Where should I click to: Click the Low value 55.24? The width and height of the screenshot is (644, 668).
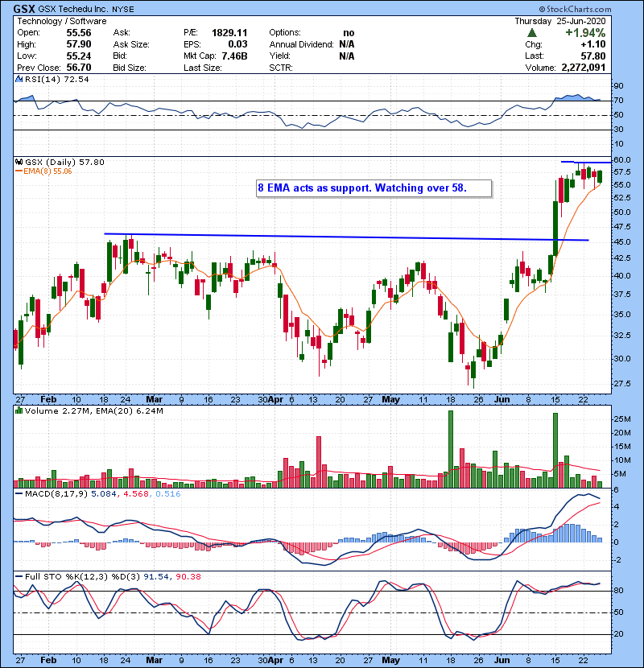click(79, 56)
